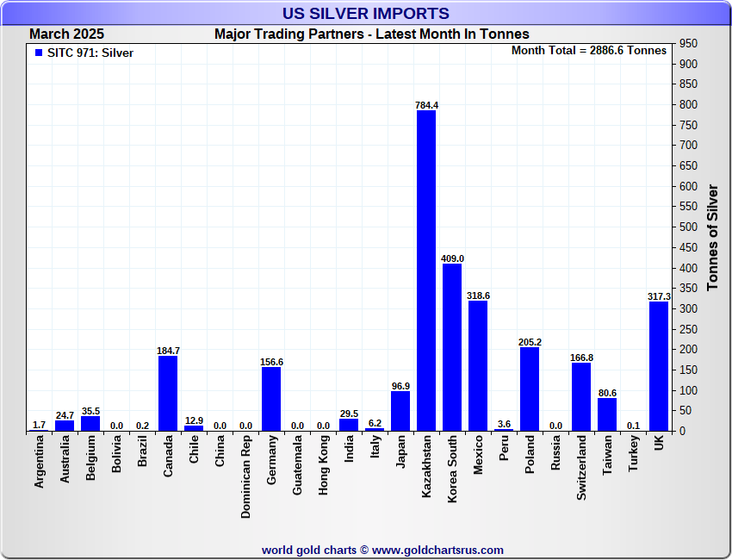Click the Major Trading Partners subtitle
This screenshot has height=560, width=732.
[x=372, y=34]
